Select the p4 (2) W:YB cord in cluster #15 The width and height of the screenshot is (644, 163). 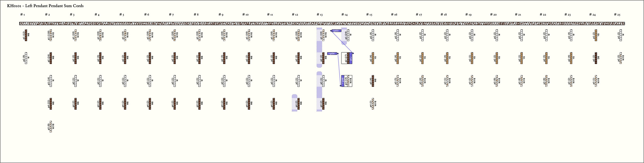click(372, 104)
